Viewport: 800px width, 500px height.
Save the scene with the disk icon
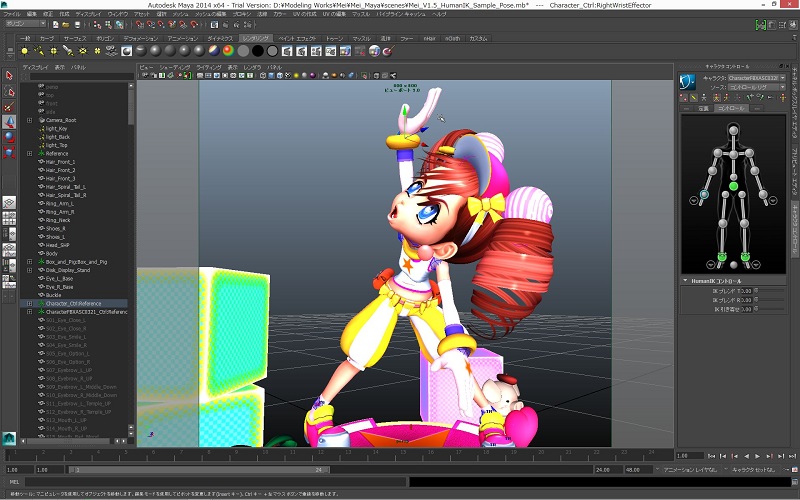pyautogui.click(x=77, y=24)
